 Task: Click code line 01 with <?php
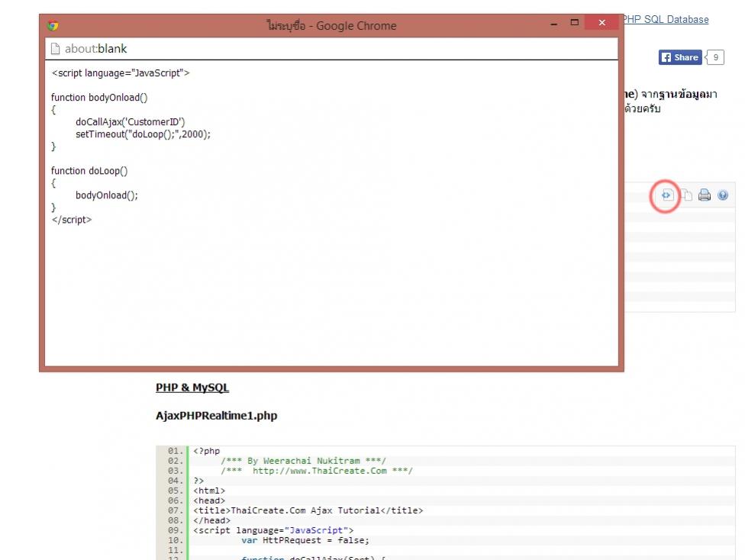(x=207, y=451)
